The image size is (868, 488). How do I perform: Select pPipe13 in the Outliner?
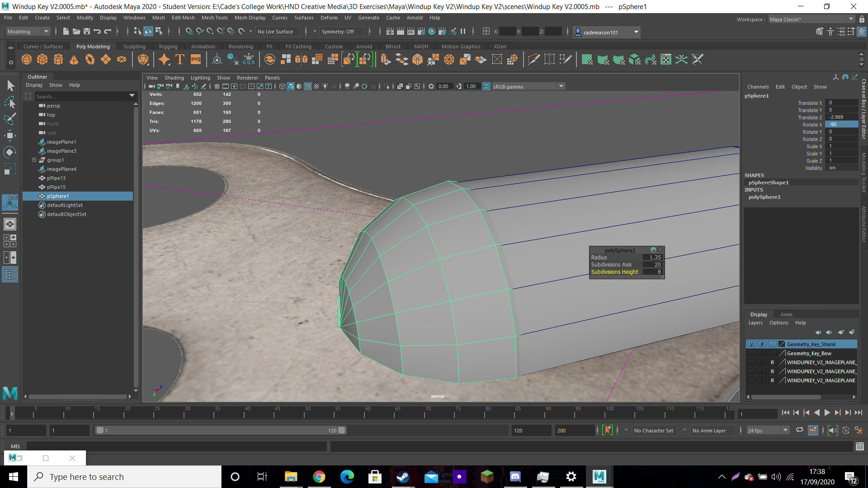(x=56, y=178)
